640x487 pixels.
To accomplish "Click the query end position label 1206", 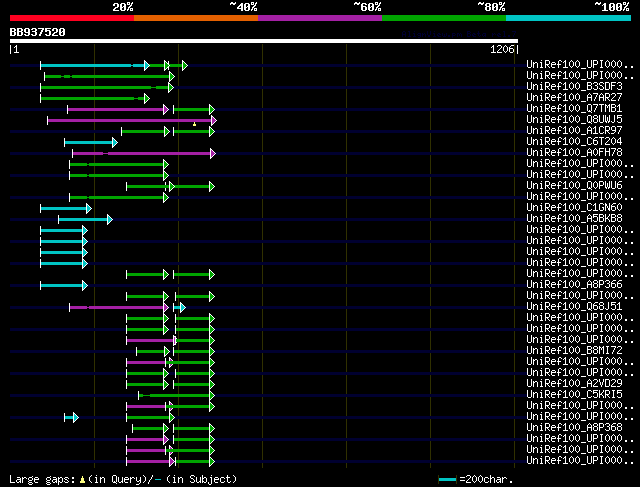I will point(502,49).
